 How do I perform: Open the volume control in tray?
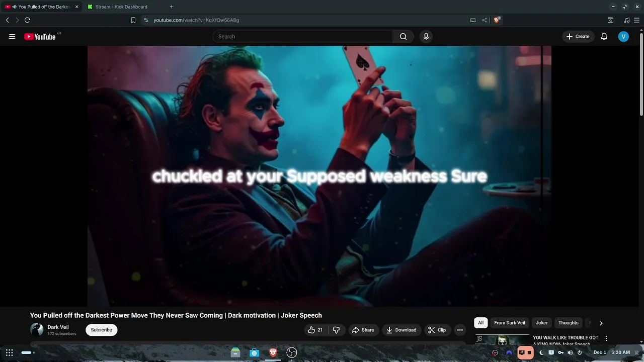tap(570, 352)
